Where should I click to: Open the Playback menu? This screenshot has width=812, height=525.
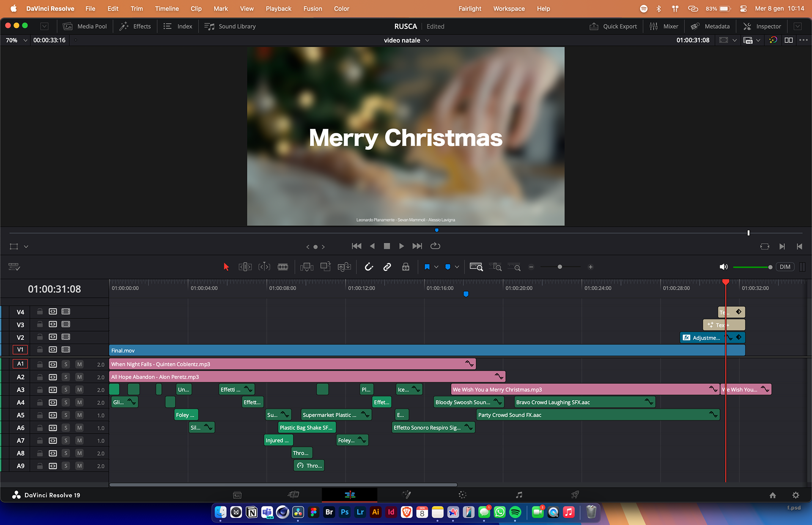[x=279, y=8]
